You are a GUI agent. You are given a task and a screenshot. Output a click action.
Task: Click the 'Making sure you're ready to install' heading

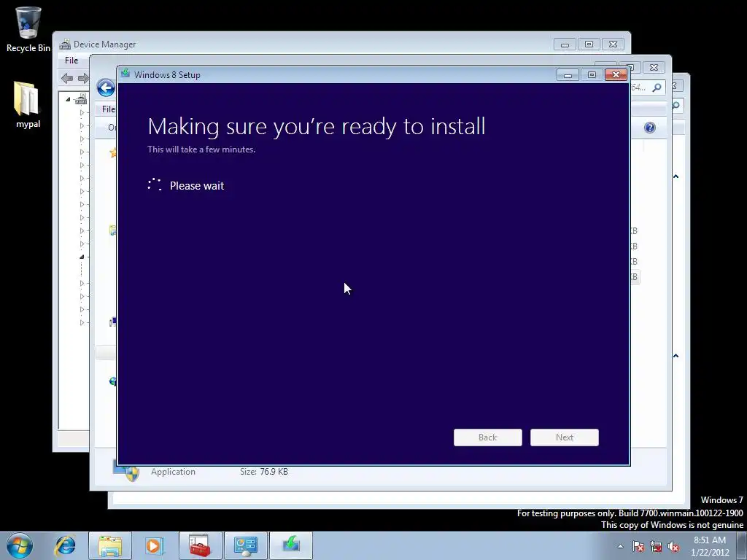point(317,127)
